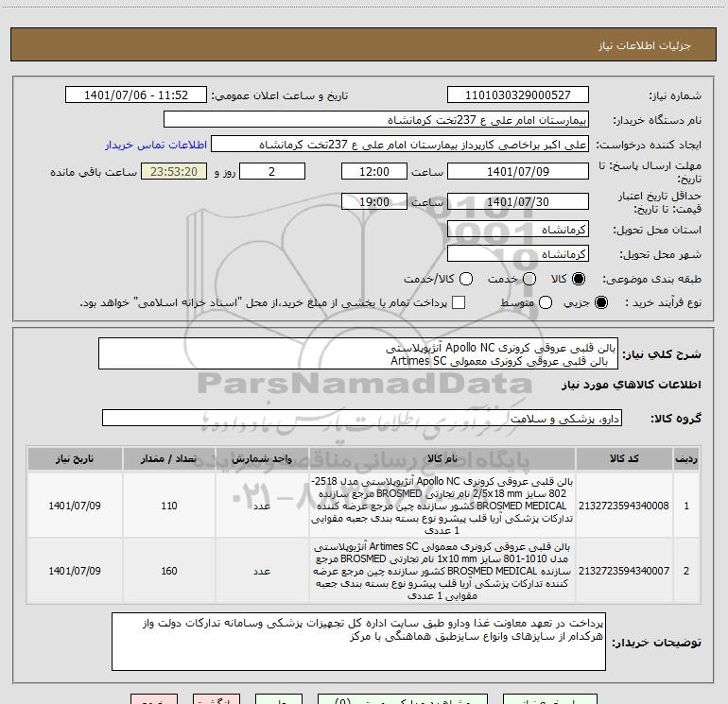Click the بازگشت back button
728x704 pixels.
[217, 699]
